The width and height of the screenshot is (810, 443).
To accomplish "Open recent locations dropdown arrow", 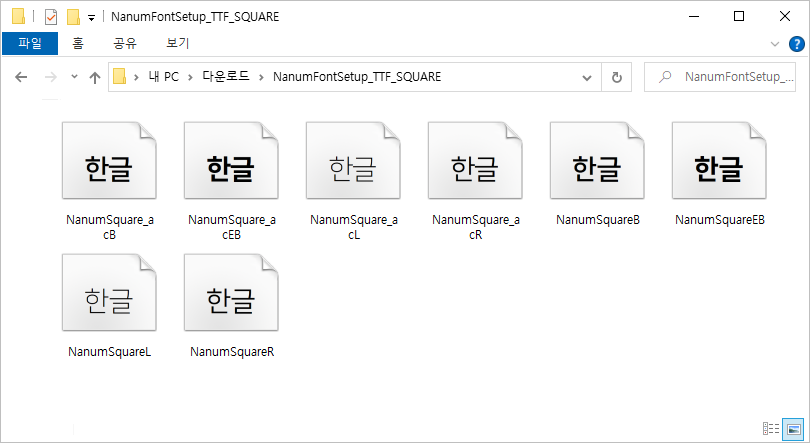I will [x=74, y=77].
